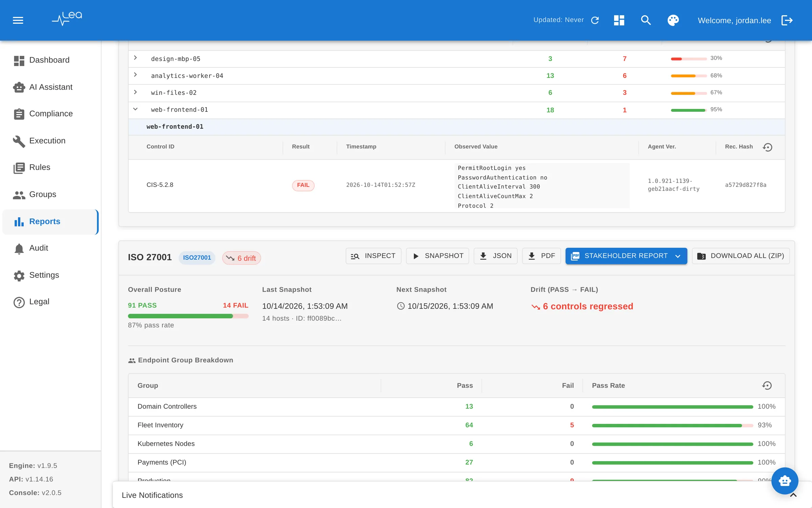Download the PDF report
Screen dimensions: 812x508
541,256
